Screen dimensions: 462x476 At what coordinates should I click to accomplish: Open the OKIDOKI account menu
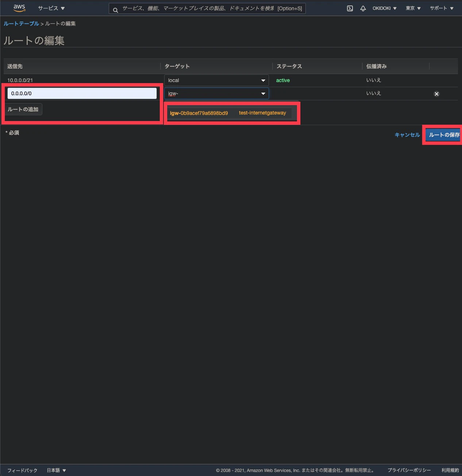coord(384,8)
